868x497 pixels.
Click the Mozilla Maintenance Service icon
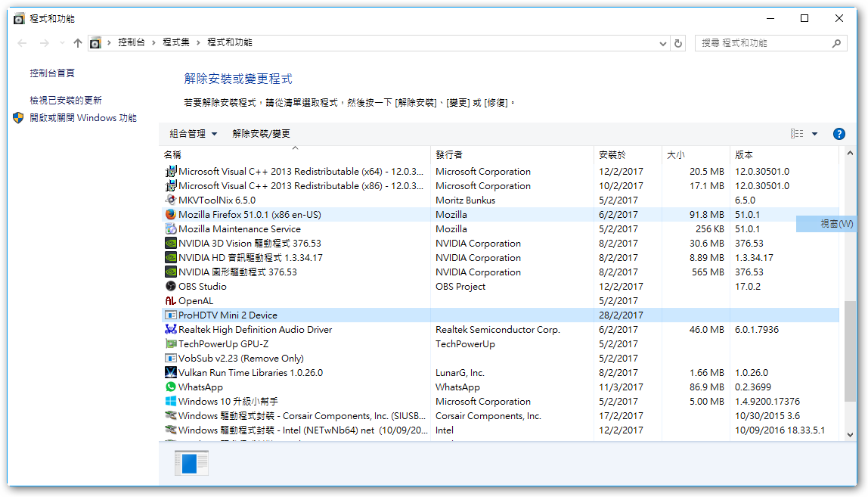point(171,228)
